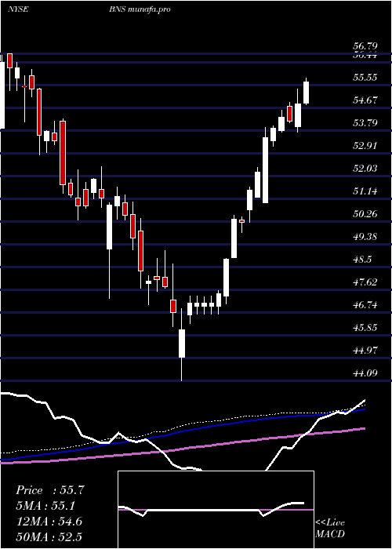Select the 52.03 price axis label
The width and height of the screenshot is (392, 549).
pyautogui.click(x=365, y=169)
